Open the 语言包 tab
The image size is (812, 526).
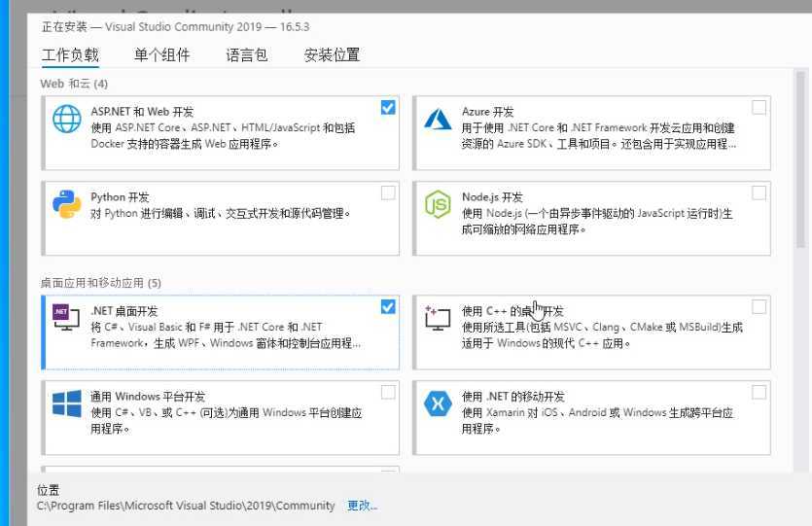point(246,54)
